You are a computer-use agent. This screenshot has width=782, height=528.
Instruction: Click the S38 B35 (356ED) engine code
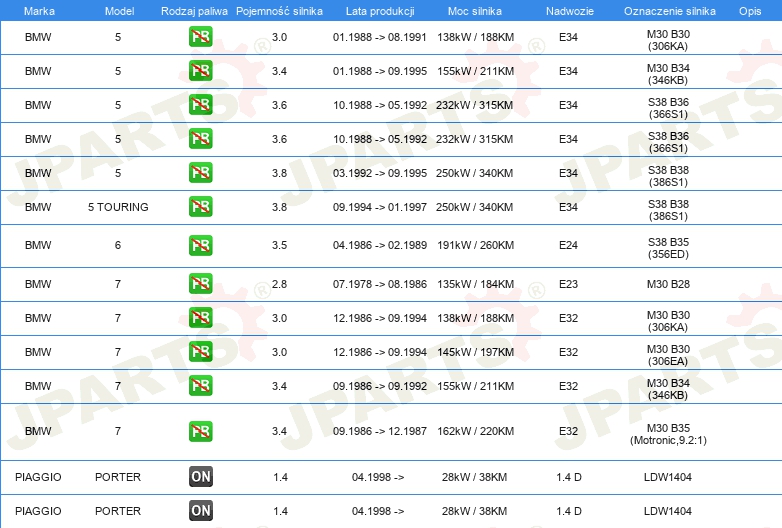668,248
